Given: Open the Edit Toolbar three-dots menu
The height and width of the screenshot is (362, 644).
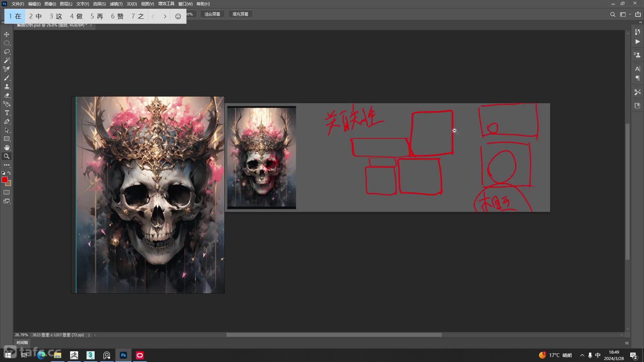Looking at the screenshot, I should click(7, 165).
